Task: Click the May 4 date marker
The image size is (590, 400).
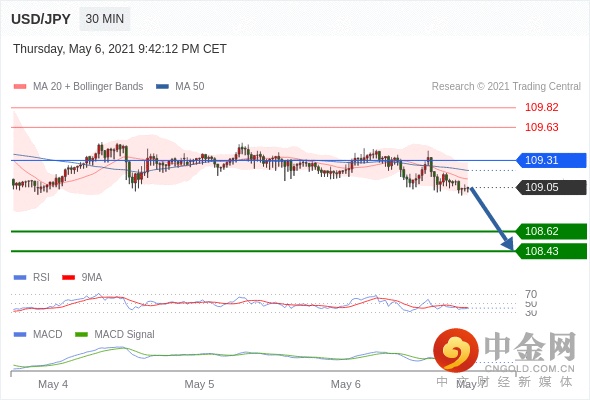Action: coord(53,384)
